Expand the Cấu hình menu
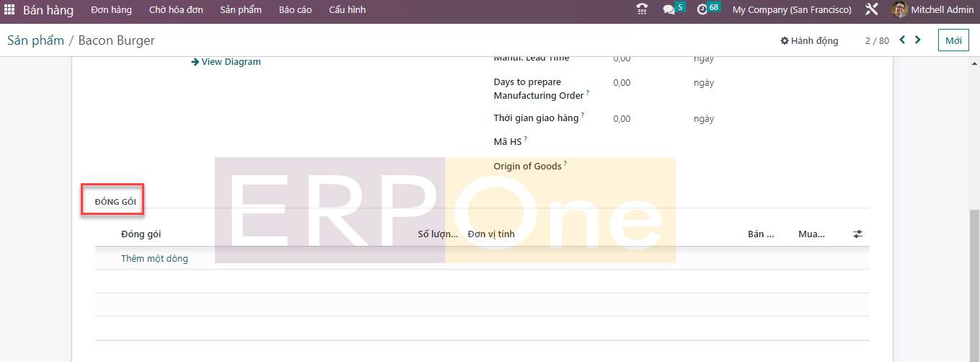 pos(347,10)
